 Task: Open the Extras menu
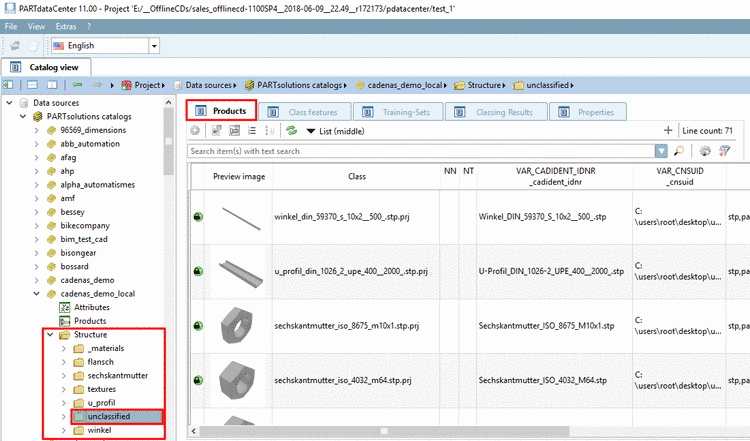coord(66,26)
